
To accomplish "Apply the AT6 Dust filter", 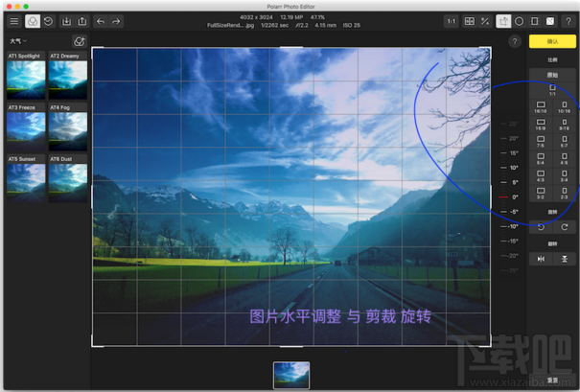I will 68,178.
